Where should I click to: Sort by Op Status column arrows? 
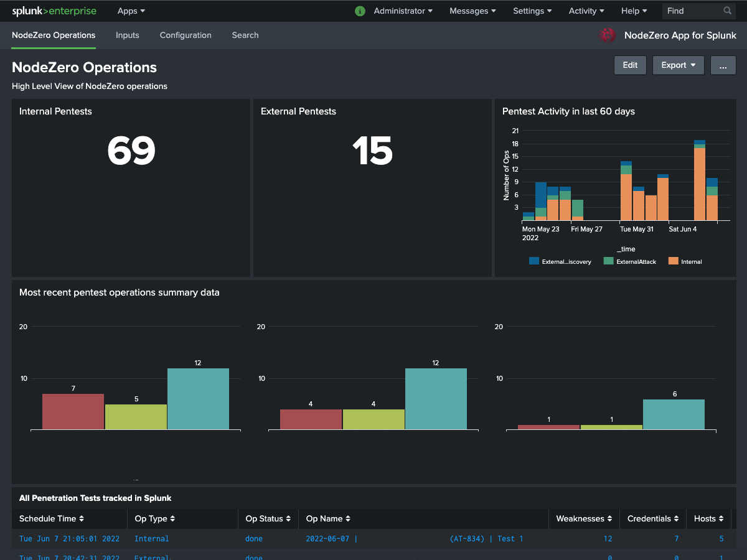tap(288, 519)
